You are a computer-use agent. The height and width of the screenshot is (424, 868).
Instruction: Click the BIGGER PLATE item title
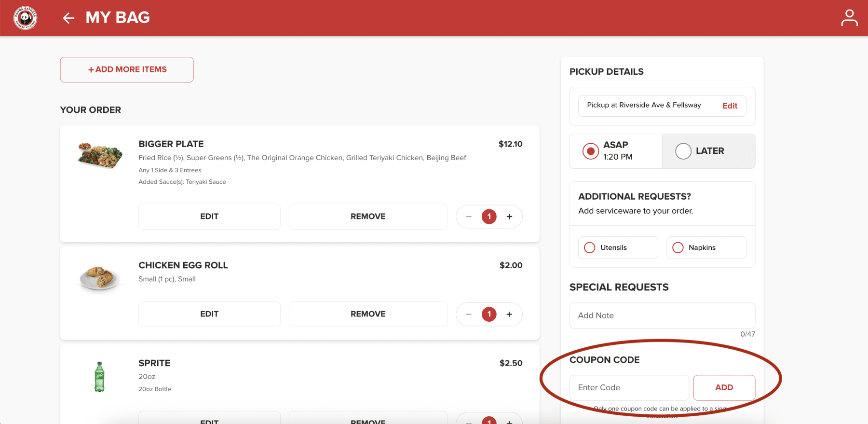pos(171,144)
